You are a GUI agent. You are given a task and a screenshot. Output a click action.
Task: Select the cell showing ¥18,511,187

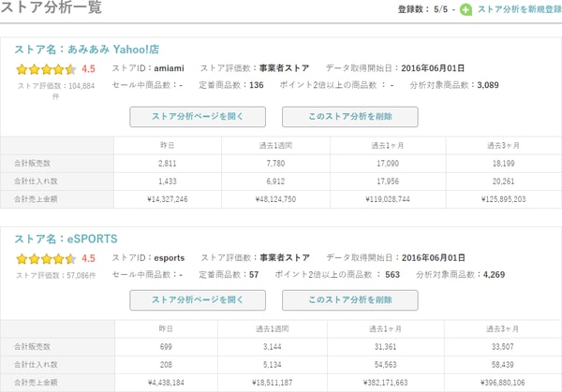[273, 383]
